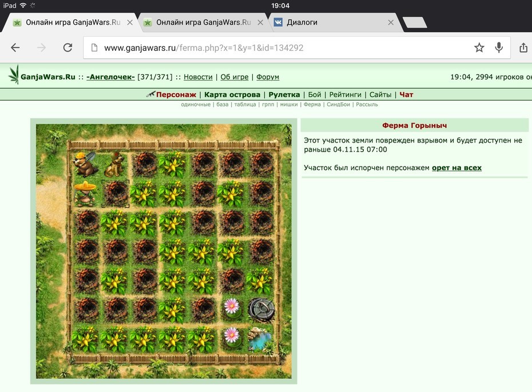Click the only yellow plant in top row
The image size is (532, 392).
coord(173,164)
